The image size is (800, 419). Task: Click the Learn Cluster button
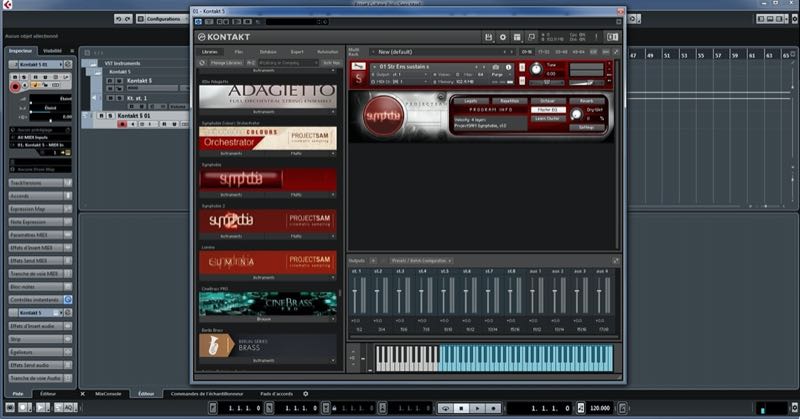[x=548, y=118]
